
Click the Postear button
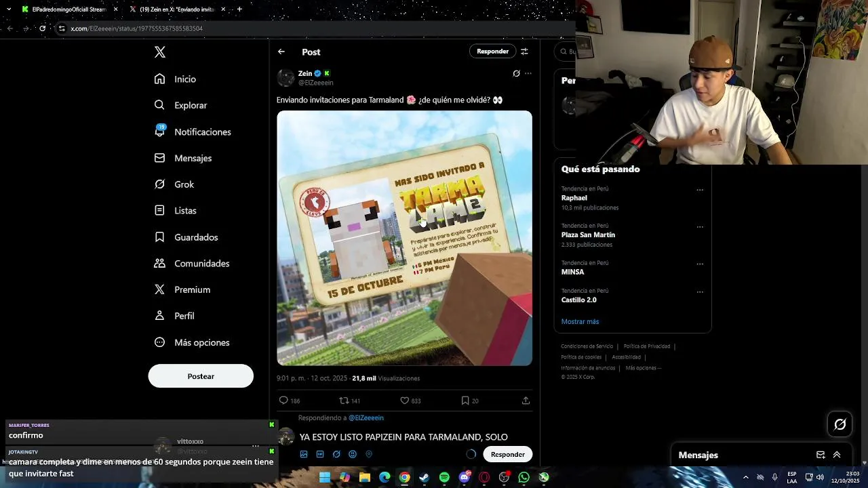[201, 376]
